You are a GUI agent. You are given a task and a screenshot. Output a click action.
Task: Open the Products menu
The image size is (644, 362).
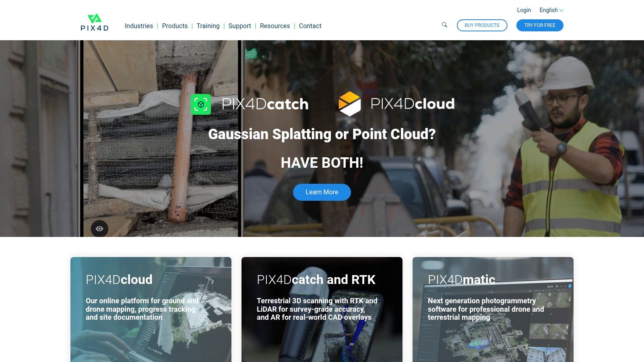click(x=175, y=26)
